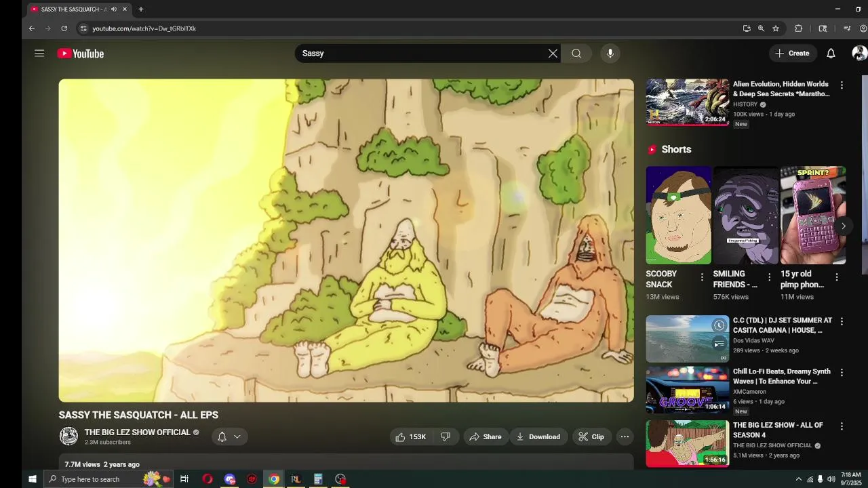Open Chrome zoom indicator

click(761, 28)
